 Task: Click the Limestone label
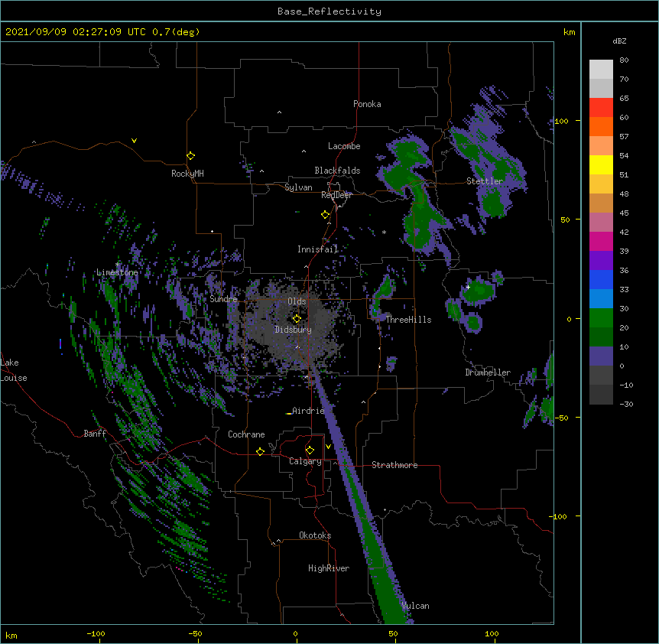point(117,272)
